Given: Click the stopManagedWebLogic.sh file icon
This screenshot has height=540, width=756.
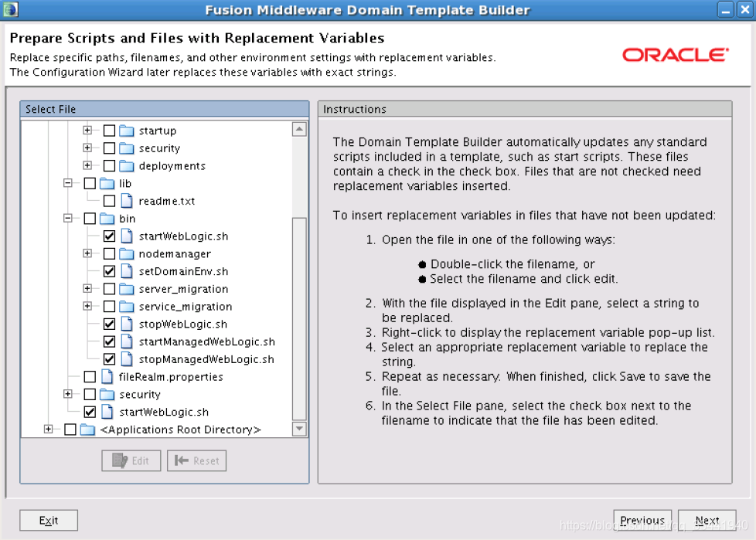Looking at the screenshot, I should [126, 359].
